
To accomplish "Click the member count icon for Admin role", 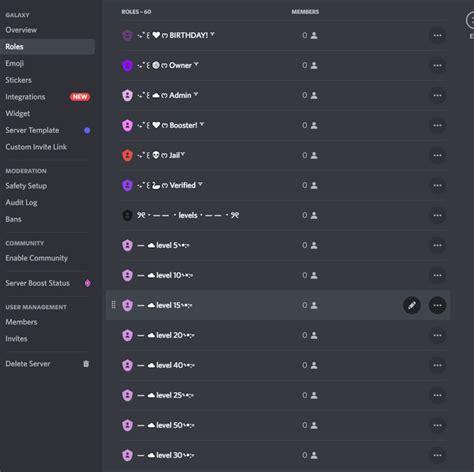I will coord(314,96).
